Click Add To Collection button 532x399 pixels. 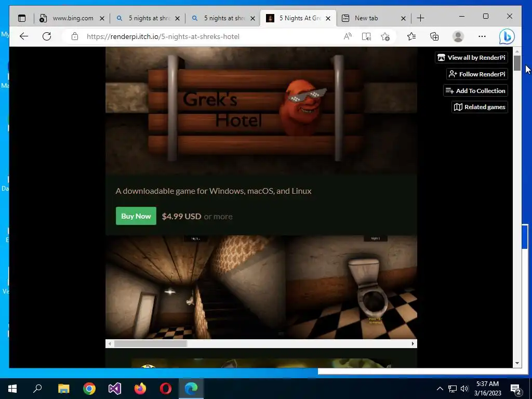475,90
